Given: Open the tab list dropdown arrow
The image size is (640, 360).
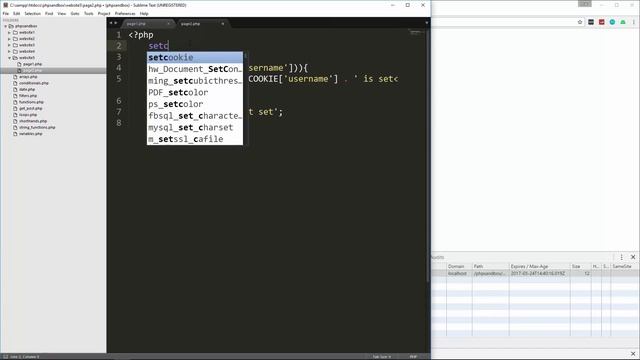Looking at the screenshot, I should click(427, 23).
